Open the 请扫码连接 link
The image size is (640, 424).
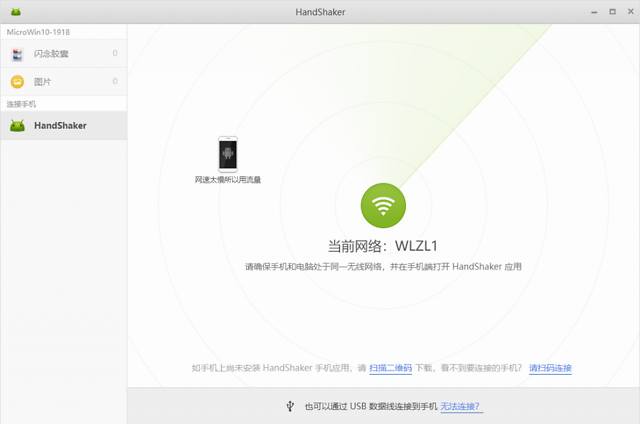pos(550,368)
